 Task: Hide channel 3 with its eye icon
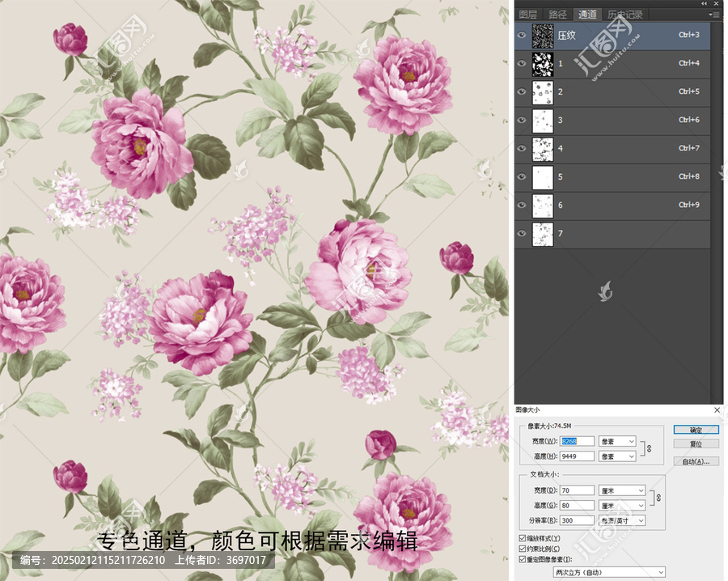pos(522,120)
